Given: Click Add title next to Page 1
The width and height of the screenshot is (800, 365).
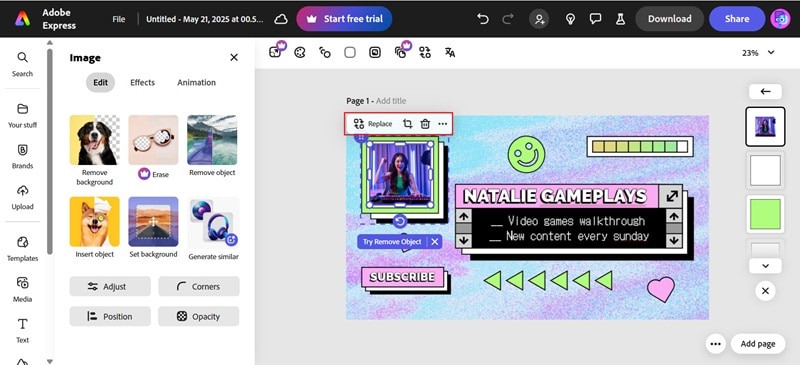Looking at the screenshot, I should tap(391, 101).
